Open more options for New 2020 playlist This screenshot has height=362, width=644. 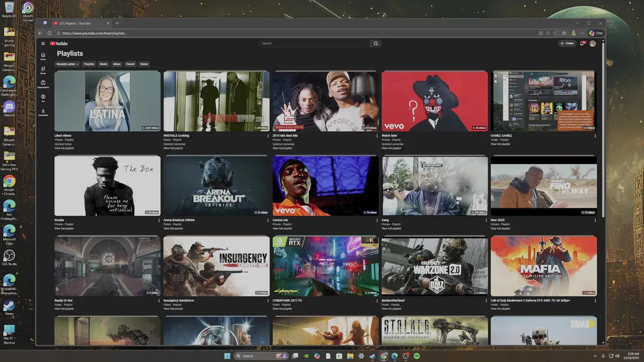coord(595,220)
